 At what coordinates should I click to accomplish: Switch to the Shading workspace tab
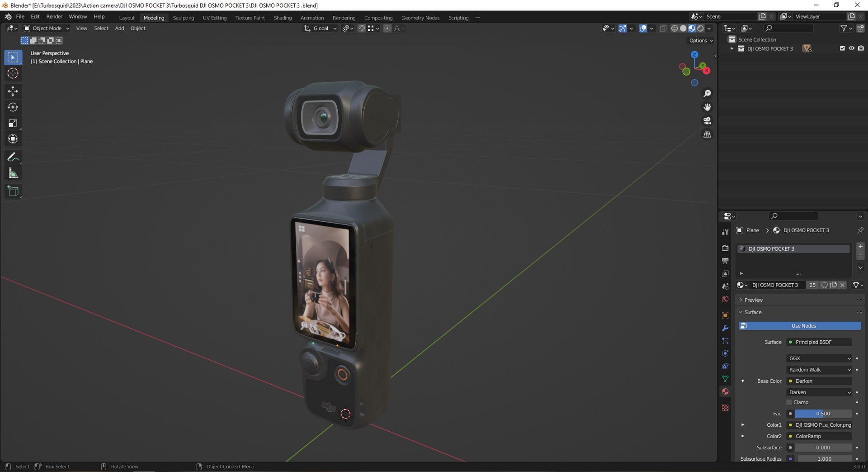pyautogui.click(x=283, y=18)
